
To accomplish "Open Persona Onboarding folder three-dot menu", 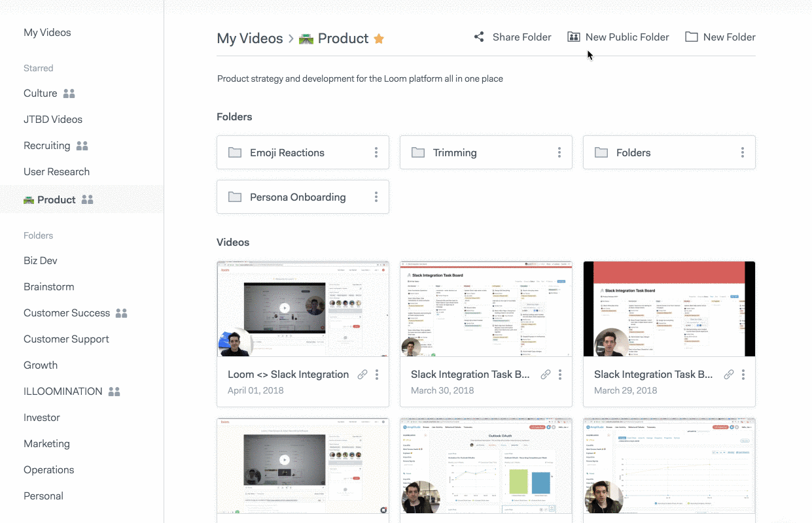I will click(376, 197).
